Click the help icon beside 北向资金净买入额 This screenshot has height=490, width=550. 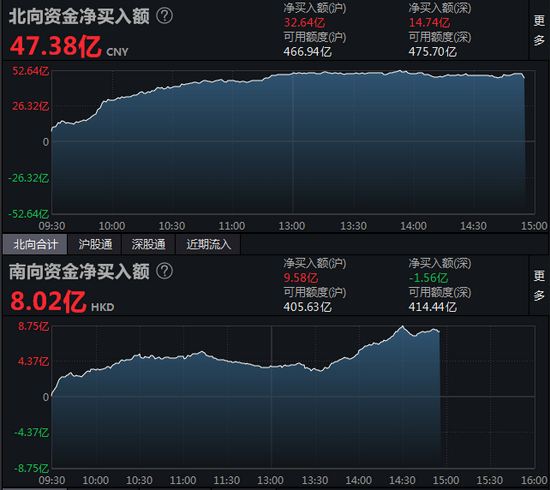click(x=164, y=16)
